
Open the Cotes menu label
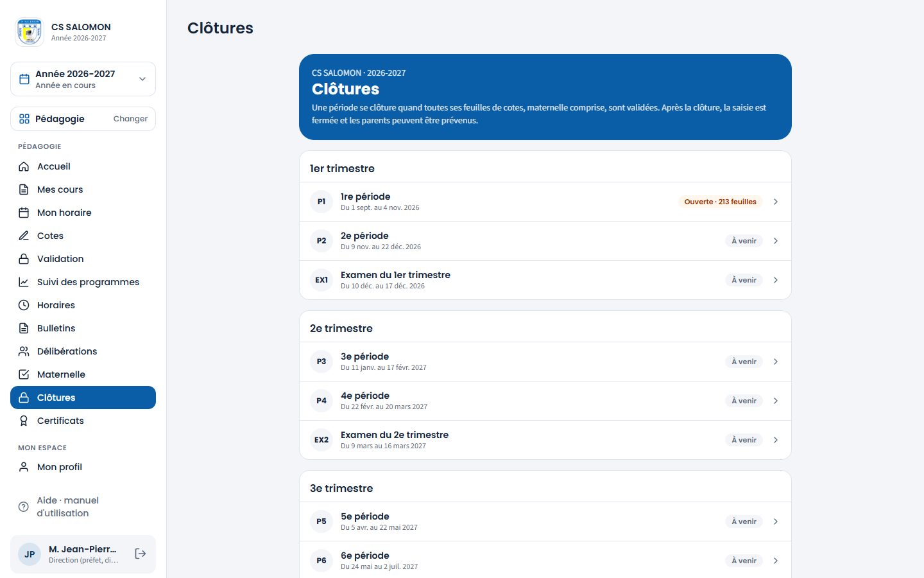pos(50,236)
